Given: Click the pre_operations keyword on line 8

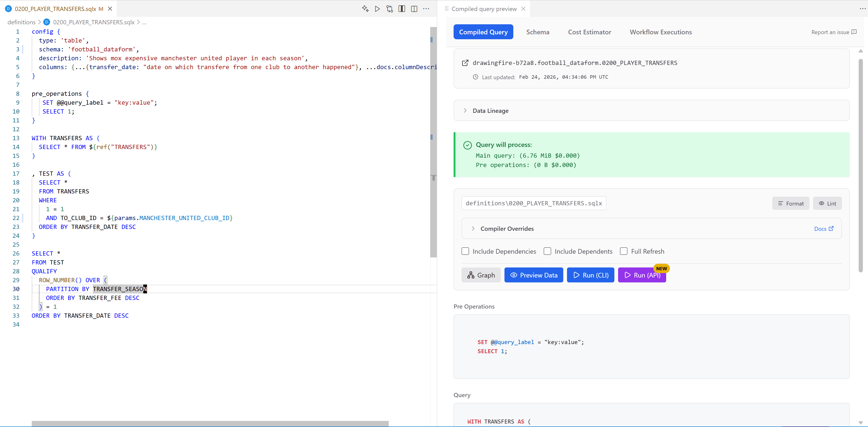Looking at the screenshot, I should pyautogui.click(x=57, y=94).
